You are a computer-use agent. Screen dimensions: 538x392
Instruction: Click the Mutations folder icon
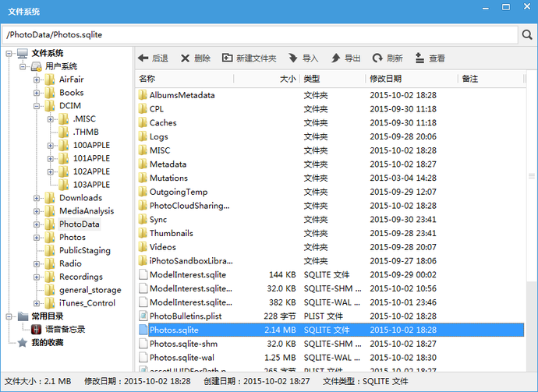click(143, 178)
